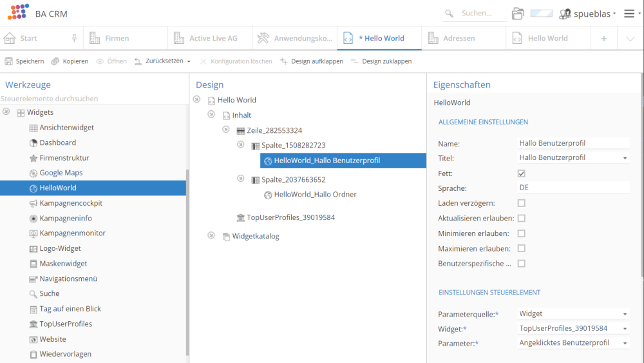
Task: Enable the Laden verzögern checkbox
Action: coord(522,203)
